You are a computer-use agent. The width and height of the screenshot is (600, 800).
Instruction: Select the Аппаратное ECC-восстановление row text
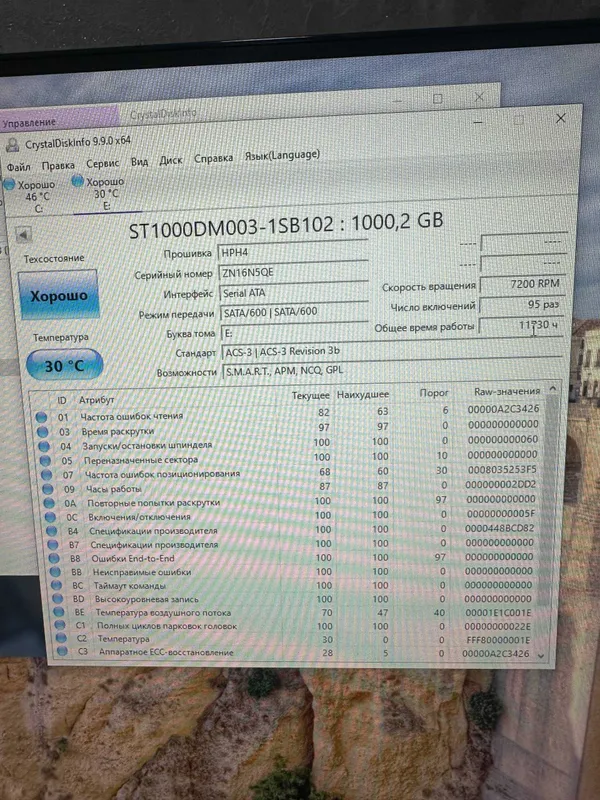(166, 652)
